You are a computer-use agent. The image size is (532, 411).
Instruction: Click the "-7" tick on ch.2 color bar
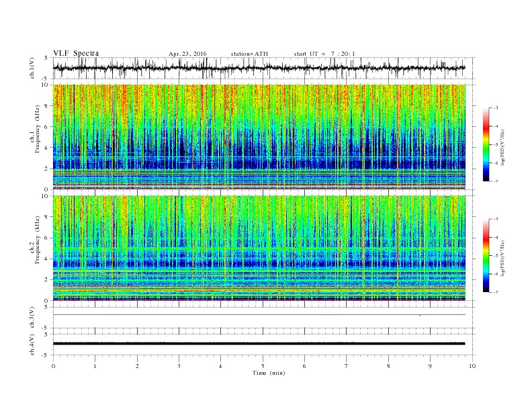pos(495,292)
